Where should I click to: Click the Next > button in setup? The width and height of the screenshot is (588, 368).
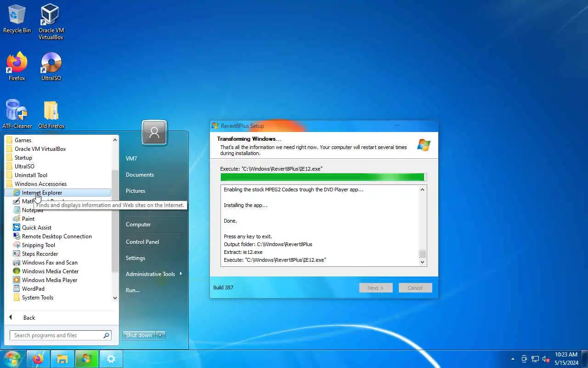[376, 288]
